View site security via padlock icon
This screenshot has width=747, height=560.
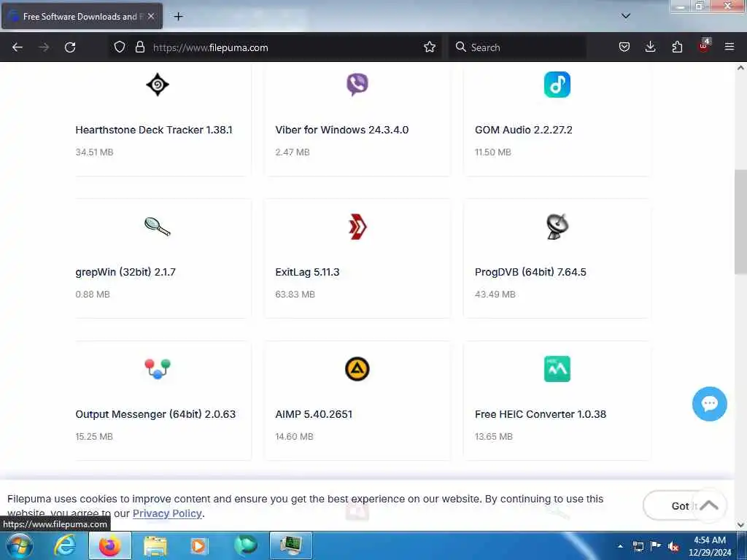(x=139, y=47)
